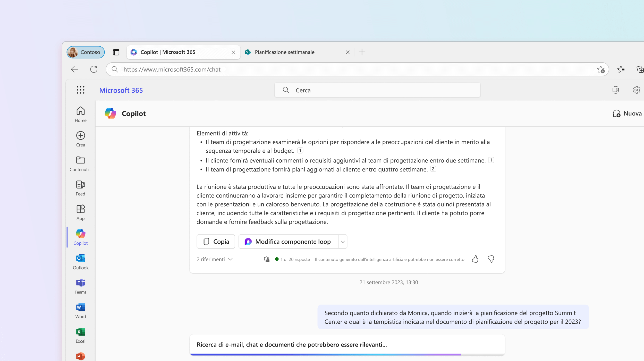Launch Outlook from the sidebar
Viewport: 644px width, 361px height.
pyautogui.click(x=81, y=262)
